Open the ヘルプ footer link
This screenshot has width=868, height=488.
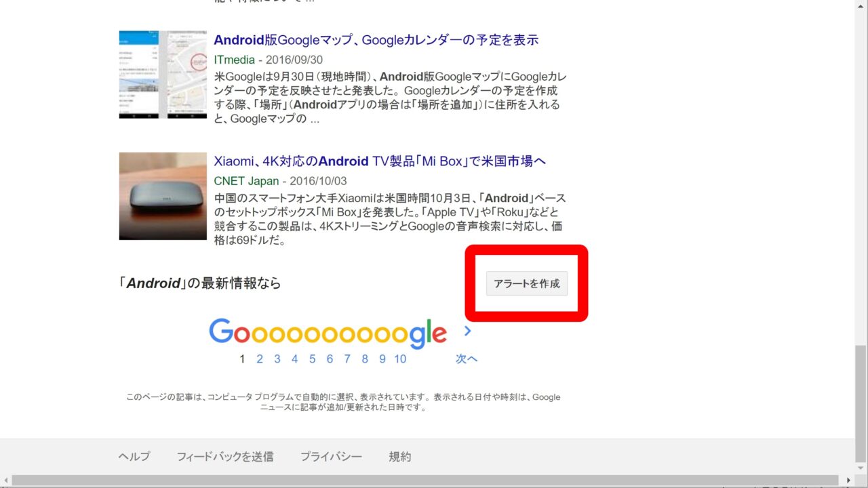[x=134, y=457]
